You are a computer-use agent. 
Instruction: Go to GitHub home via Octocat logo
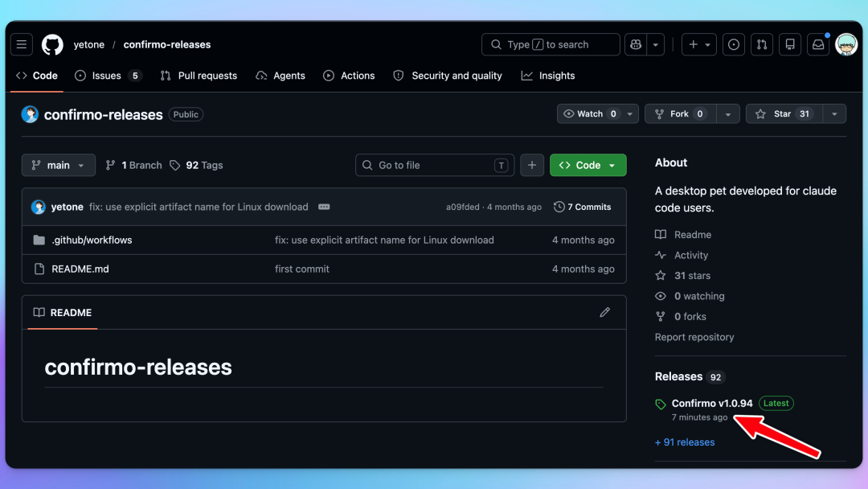tap(52, 44)
